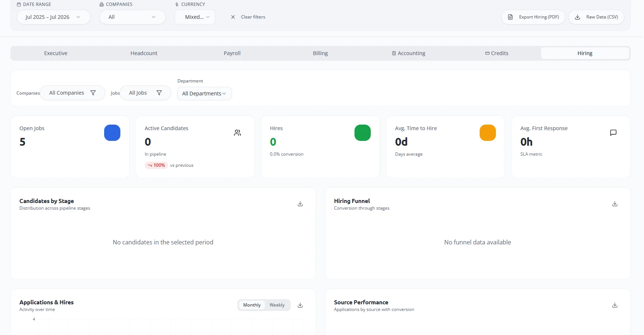Image resolution: width=644 pixels, height=335 pixels.
Task: Click '0.0% conversion' text
Action: click(x=287, y=154)
